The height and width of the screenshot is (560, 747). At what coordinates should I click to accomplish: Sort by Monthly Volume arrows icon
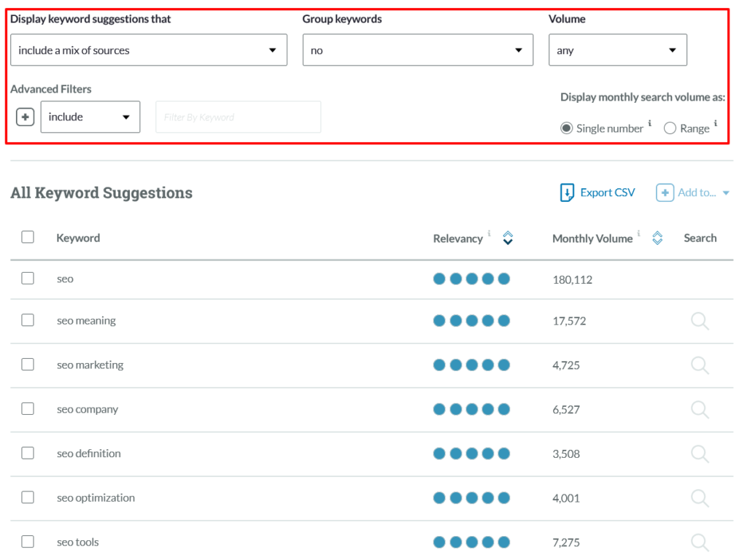[657, 238]
